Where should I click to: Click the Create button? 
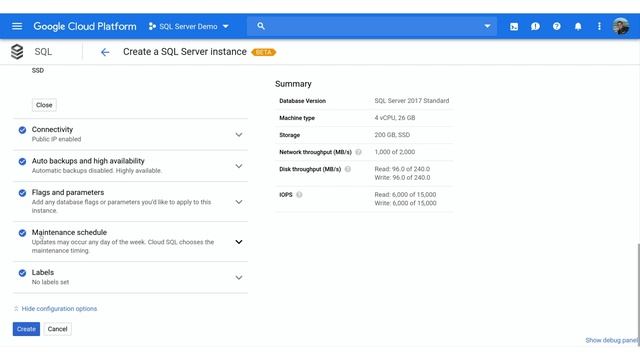26,329
